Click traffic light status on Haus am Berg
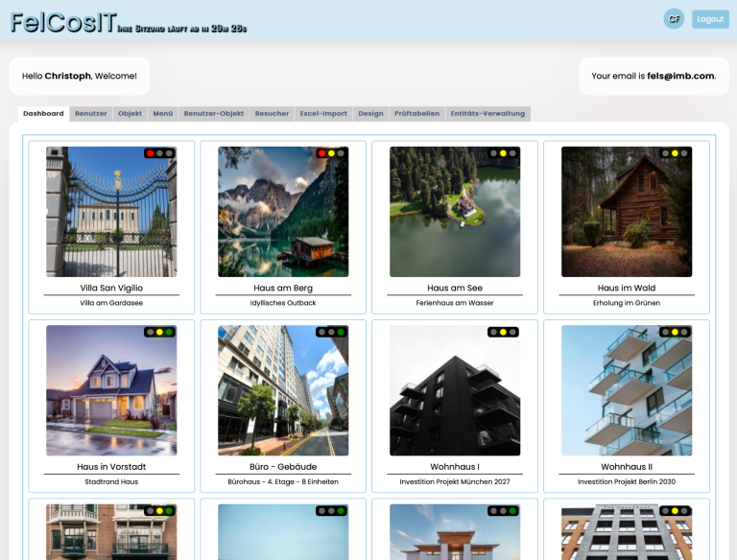 point(331,153)
